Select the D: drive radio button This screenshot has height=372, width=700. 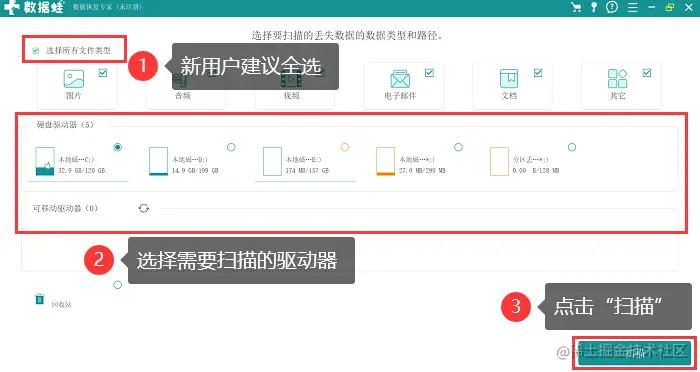click(231, 147)
